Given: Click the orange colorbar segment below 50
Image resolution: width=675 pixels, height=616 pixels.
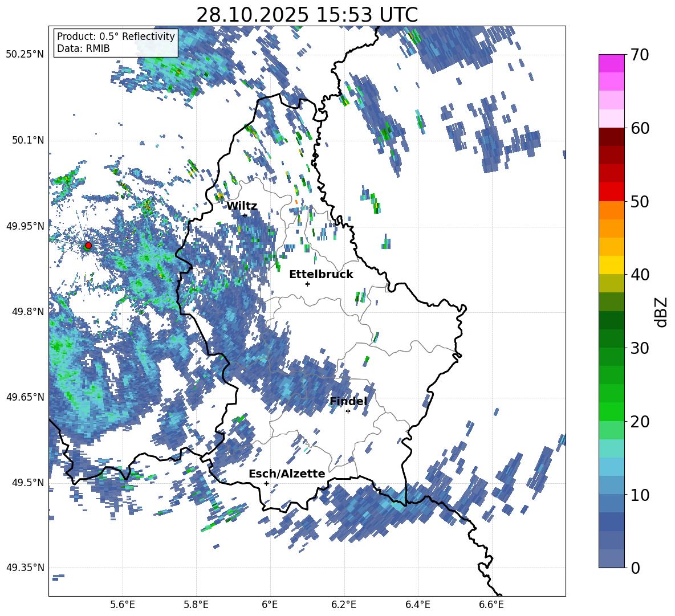Looking at the screenshot, I should pos(612,210).
